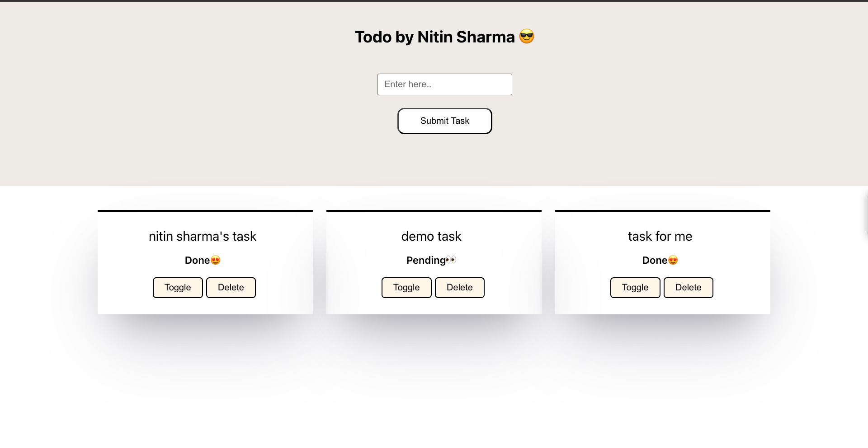The width and height of the screenshot is (868, 448).
Task: Click the demo task heading
Action: click(x=431, y=236)
